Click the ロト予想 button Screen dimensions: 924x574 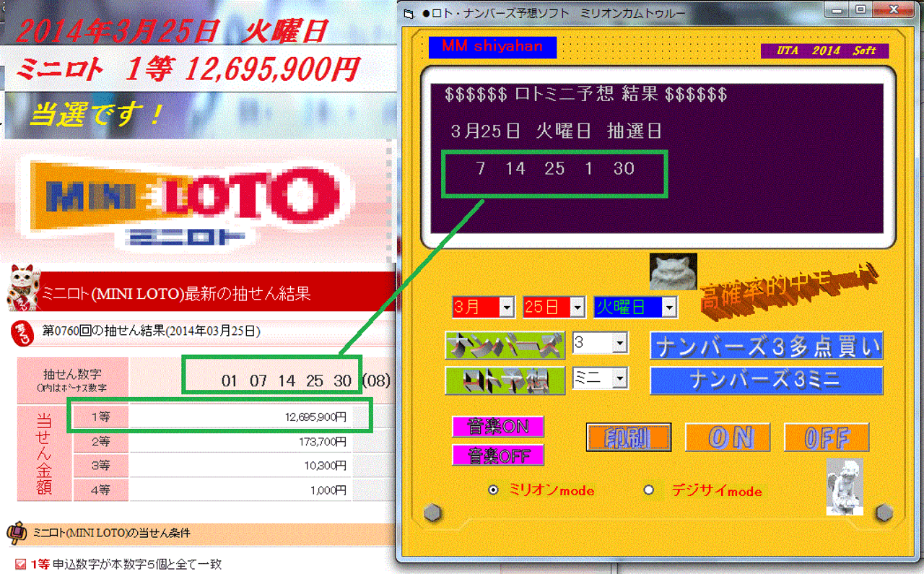(504, 381)
